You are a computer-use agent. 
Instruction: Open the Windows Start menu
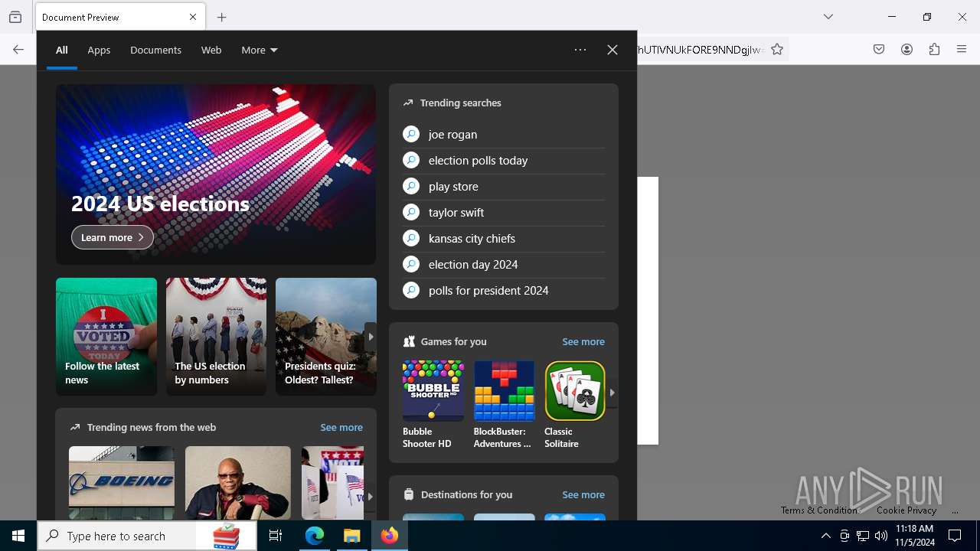(18, 536)
